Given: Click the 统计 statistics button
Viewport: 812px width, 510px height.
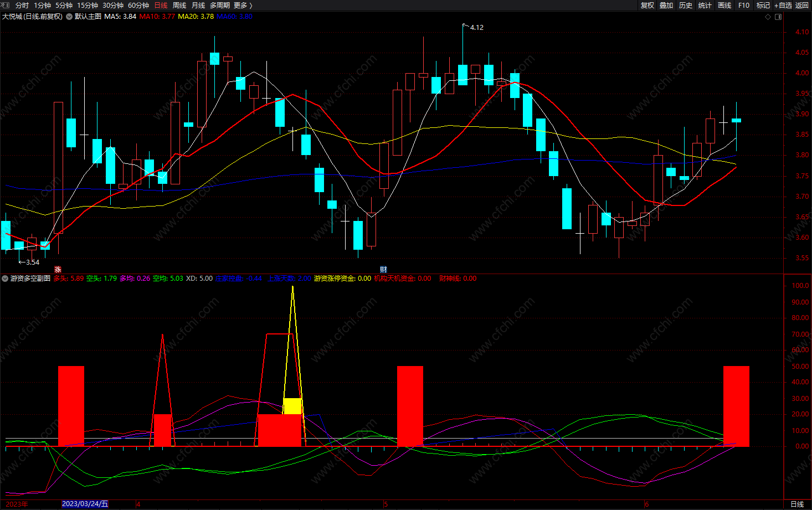Looking at the screenshot, I should click(705, 5).
